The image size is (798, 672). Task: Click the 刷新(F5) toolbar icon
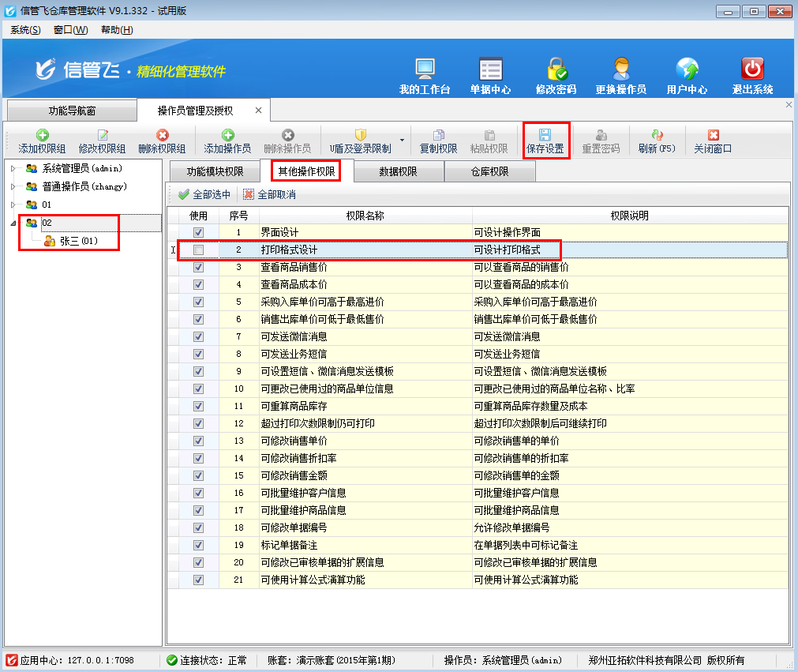[x=657, y=141]
